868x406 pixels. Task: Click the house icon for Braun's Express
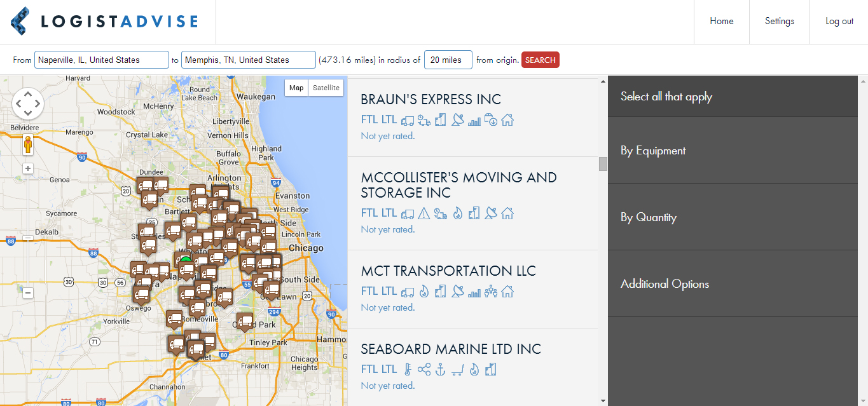(507, 119)
